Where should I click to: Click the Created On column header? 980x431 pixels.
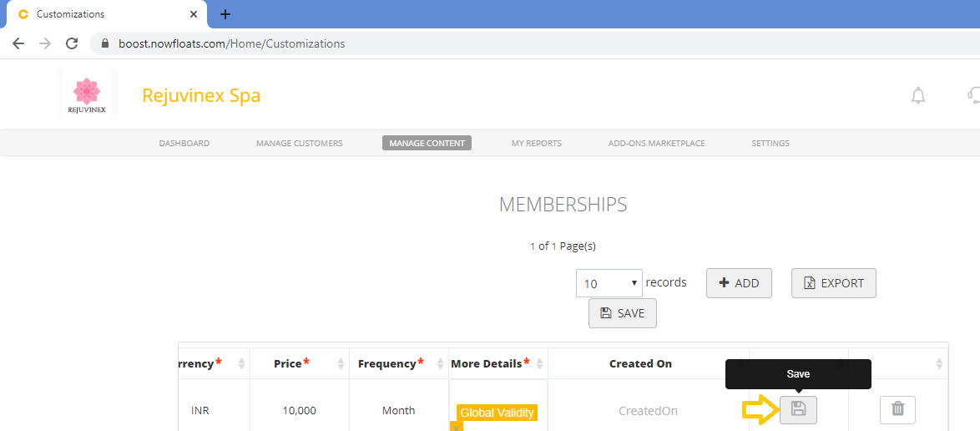tap(640, 363)
